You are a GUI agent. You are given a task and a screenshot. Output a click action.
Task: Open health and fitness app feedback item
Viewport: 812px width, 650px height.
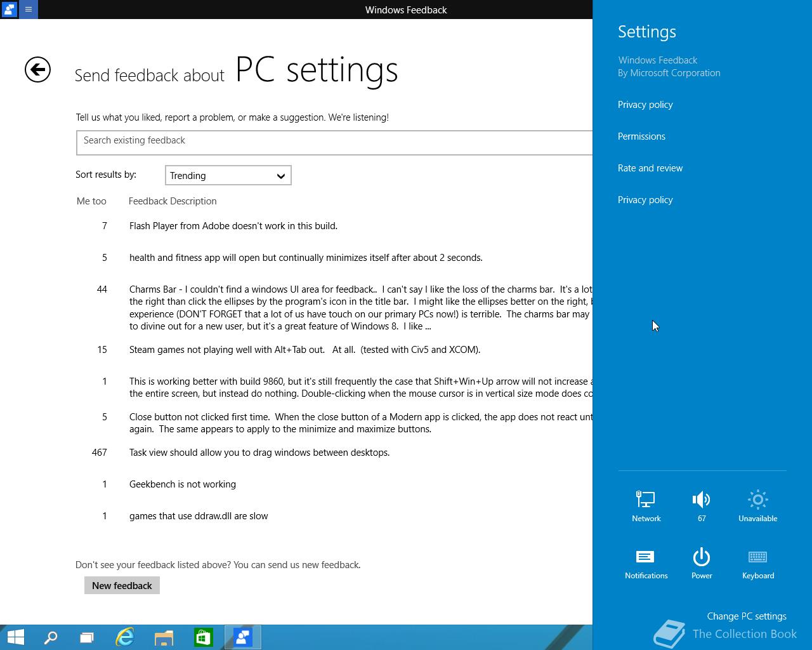pos(306,258)
